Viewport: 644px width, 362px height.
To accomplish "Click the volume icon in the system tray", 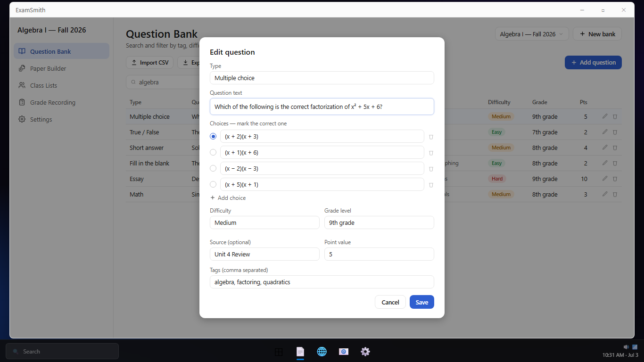I will pyautogui.click(x=626, y=347).
